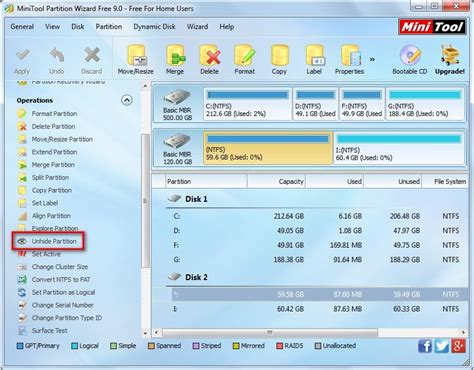The width and height of the screenshot is (474, 370).
Task: Sort by File System column header
Action: [x=445, y=182]
